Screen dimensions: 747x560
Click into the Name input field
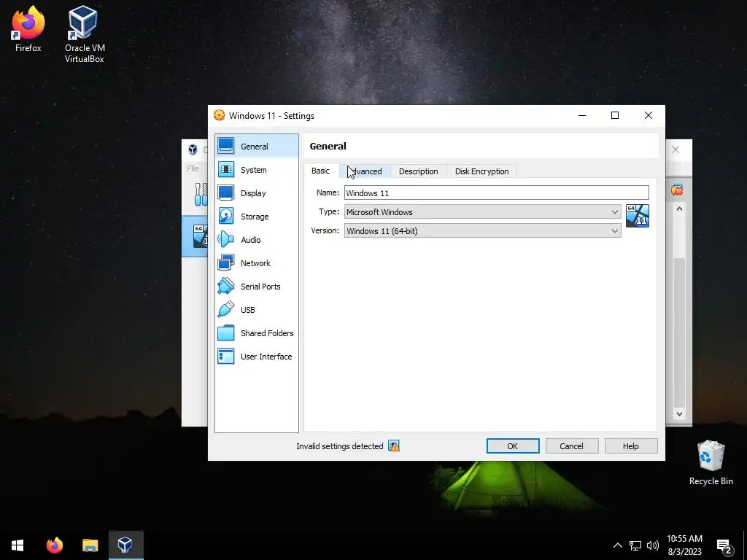[496, 192]
